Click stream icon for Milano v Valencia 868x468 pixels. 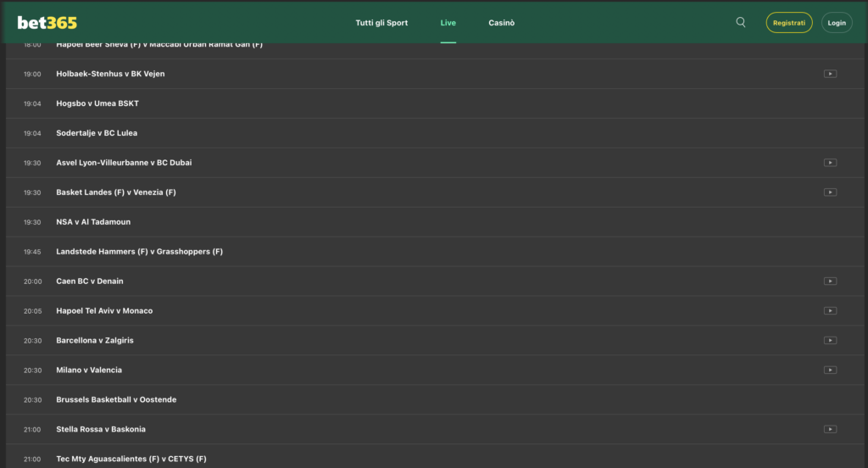830,370
